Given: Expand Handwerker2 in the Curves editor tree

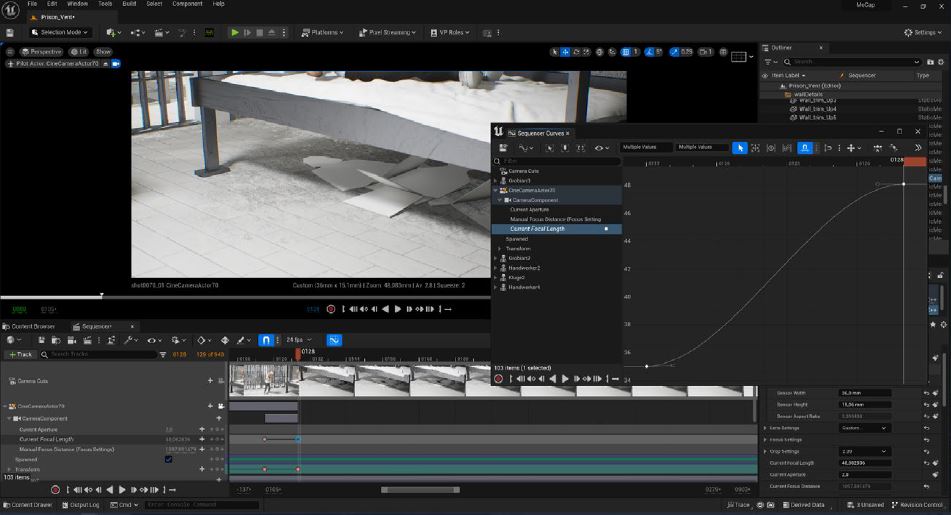Looking at the screenshot, I should click(x=496, y=268).
